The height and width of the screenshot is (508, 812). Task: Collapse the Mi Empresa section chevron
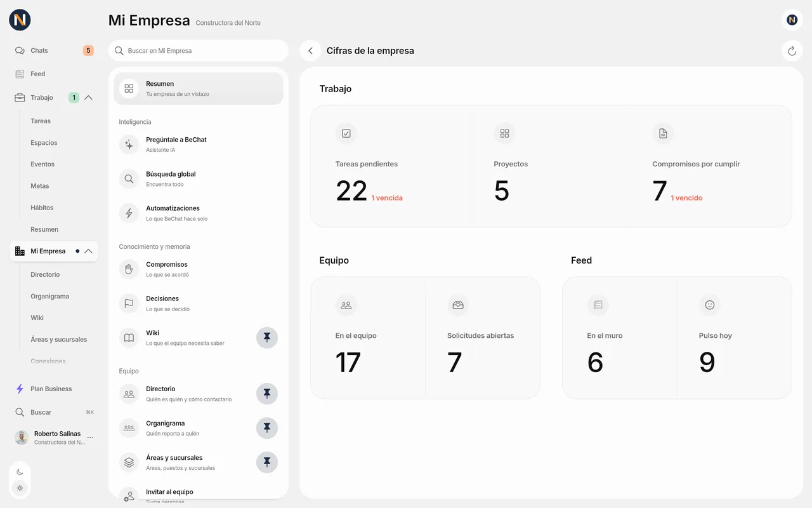coord(88,251)
